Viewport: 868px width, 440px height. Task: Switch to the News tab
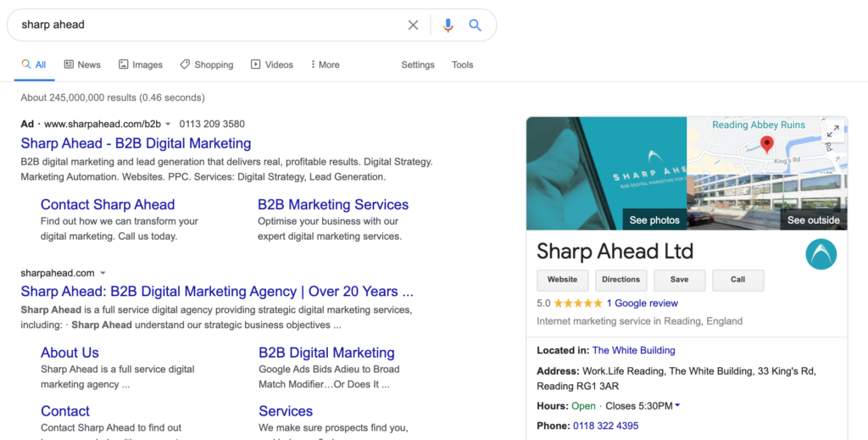pos(82,64)
